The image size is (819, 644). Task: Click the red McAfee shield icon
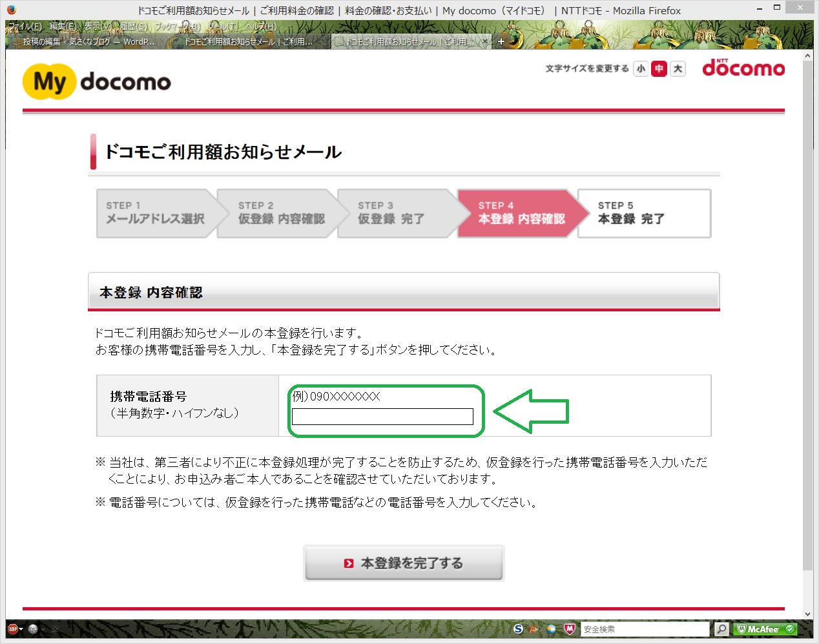click(x=570, y=628)
